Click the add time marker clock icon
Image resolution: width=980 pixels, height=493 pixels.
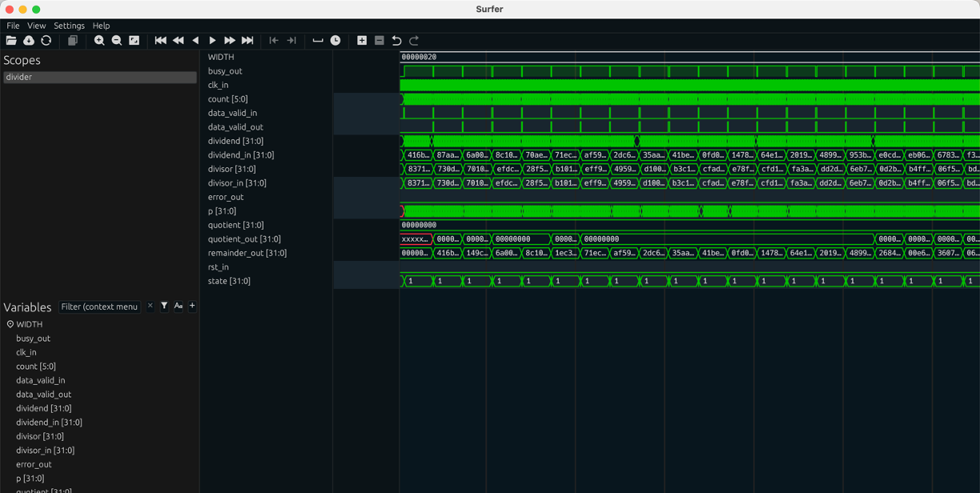click(335, 41)
